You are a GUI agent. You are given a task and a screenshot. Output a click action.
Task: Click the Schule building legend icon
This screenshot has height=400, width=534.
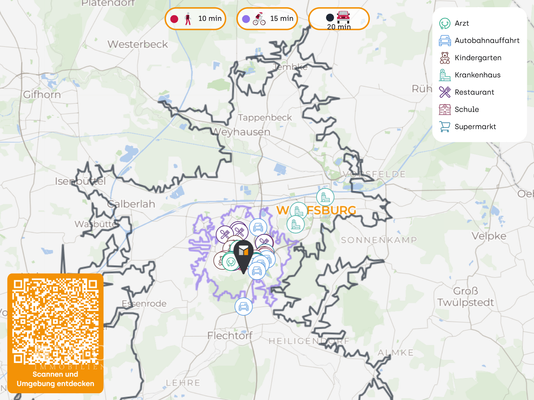444,109
